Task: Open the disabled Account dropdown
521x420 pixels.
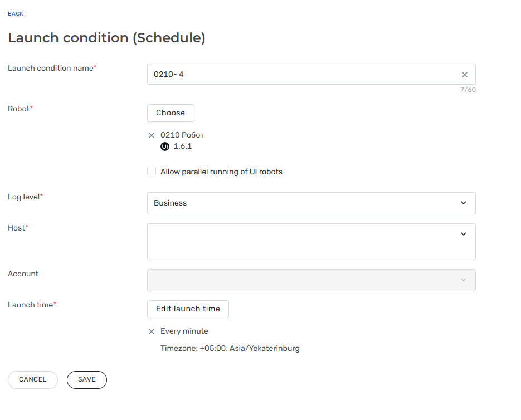Action: [311, 280]
